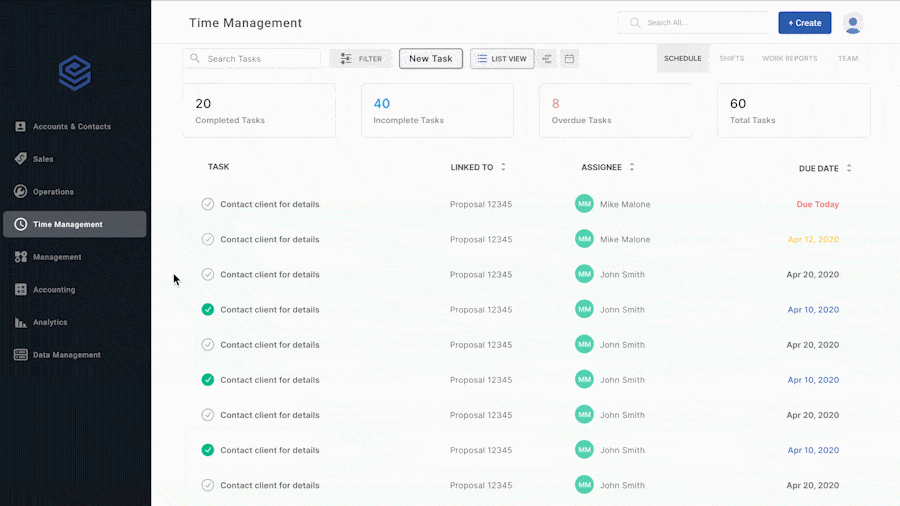Open the Filter button
Screen dimensions: 900x506
[x=361, y=59]
